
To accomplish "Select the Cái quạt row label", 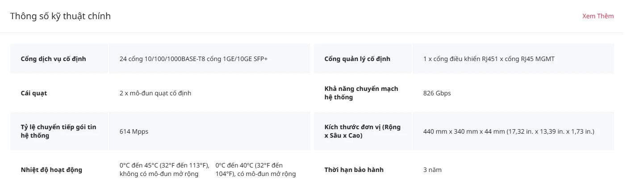I will tap(34, 93).
